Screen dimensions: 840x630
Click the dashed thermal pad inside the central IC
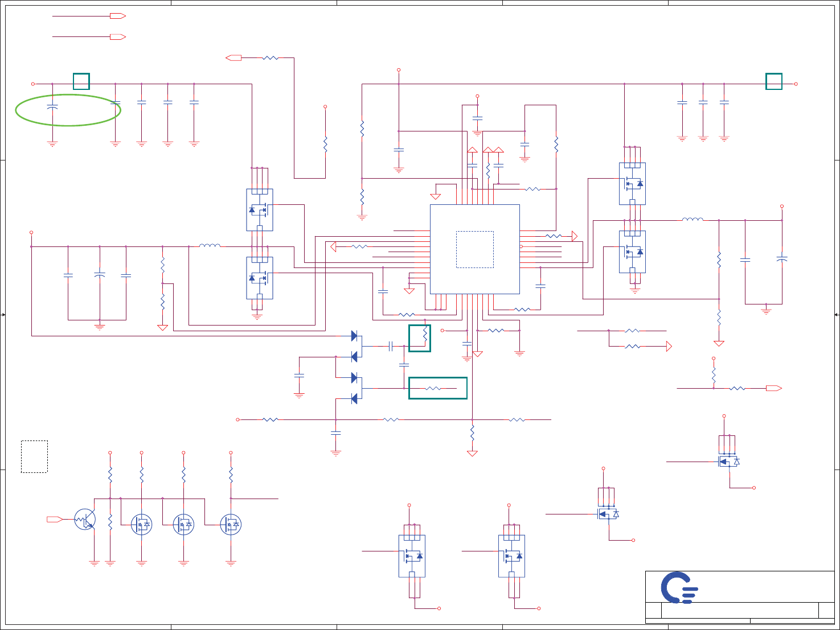coord(475,249)
